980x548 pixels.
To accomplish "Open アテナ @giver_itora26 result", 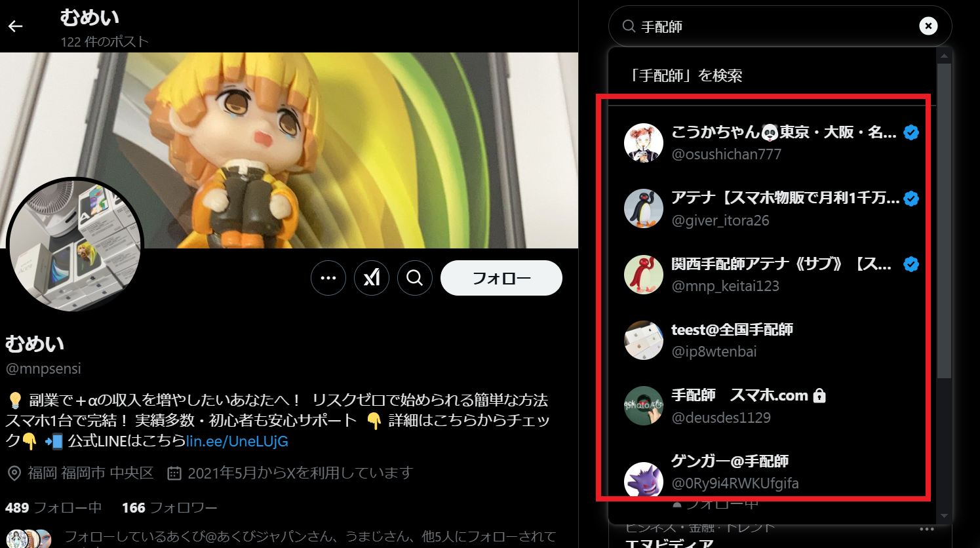I will [x=772, y=208].
